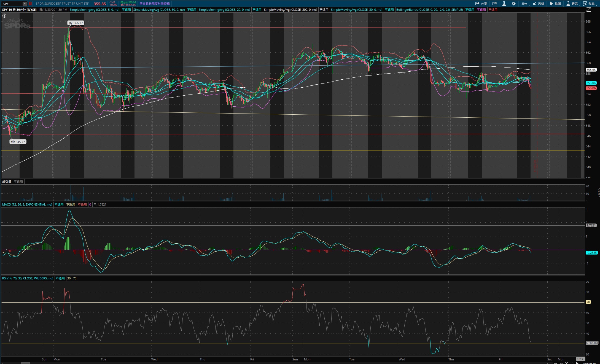This screenshot has height=364, width=600.
Task: Click the flask icon next to share
Action: tap(504, 4)
